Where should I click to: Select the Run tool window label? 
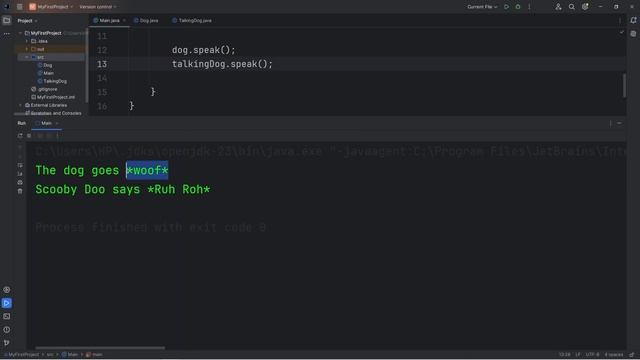point(22,123)
